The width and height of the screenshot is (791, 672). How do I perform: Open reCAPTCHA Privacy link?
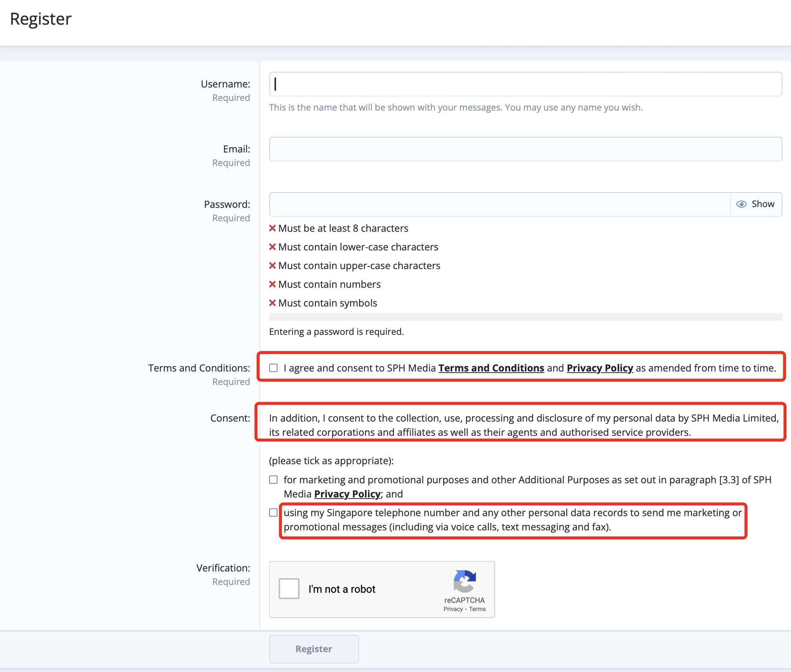click(453, 609)
